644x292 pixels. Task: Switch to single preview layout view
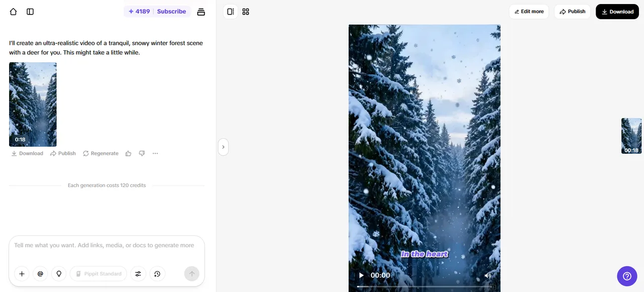tap(230, 12)
